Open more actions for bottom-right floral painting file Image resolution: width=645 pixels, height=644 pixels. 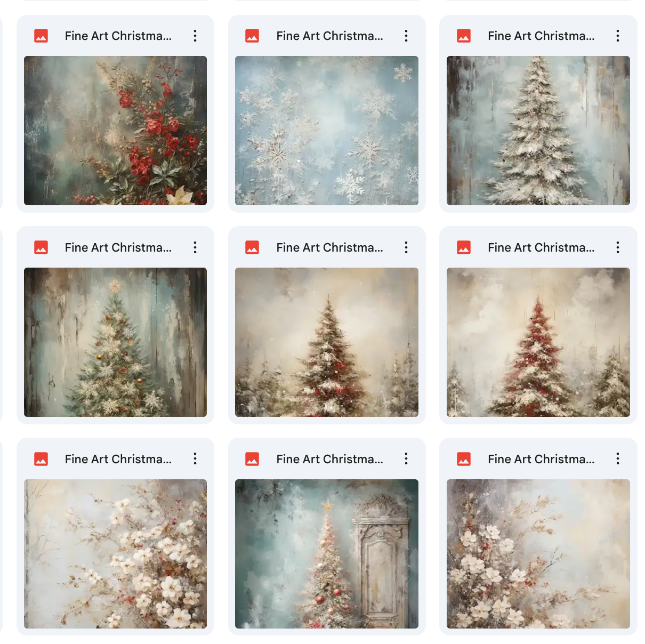click(618, 458)
